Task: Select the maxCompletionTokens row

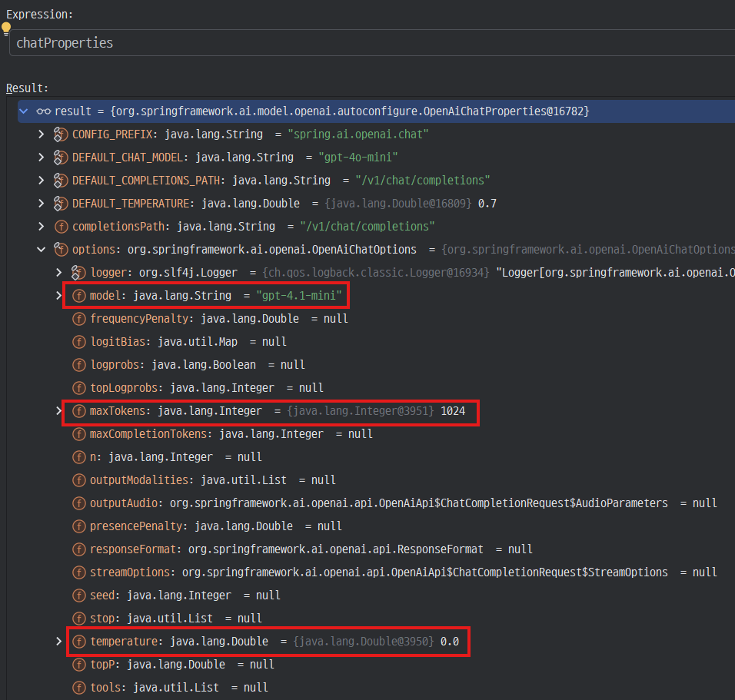Action: point(376,434)
